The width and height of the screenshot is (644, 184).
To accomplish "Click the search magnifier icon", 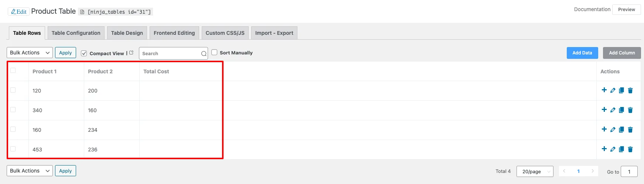I will tap(204, 54).
